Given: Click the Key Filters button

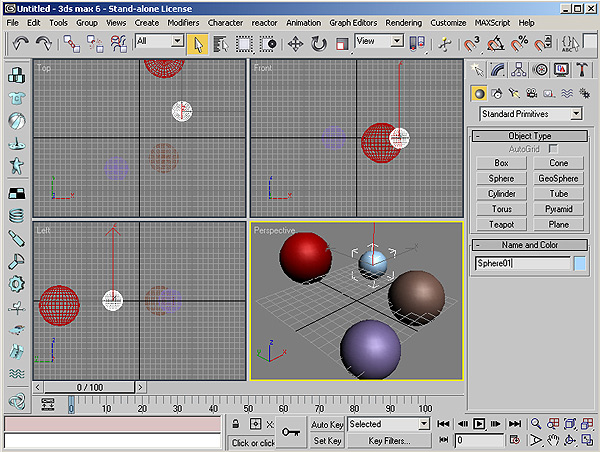Looking at the screenshot, I should click(389, 440).
